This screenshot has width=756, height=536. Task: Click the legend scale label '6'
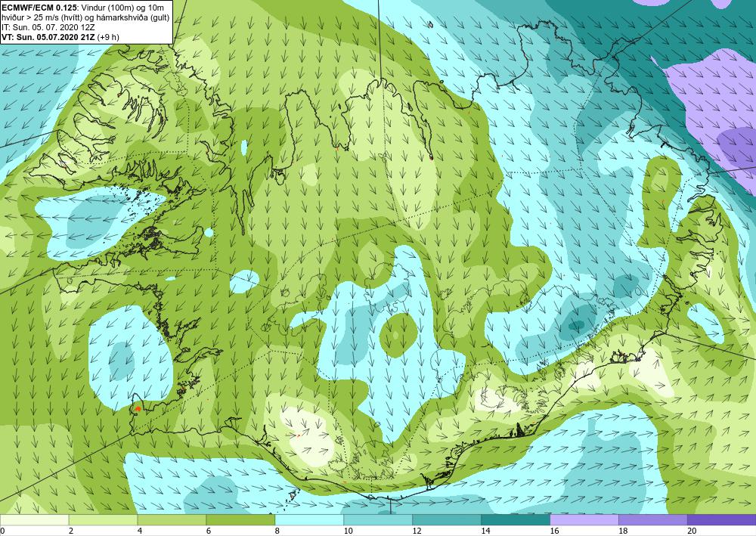(209, 531)
